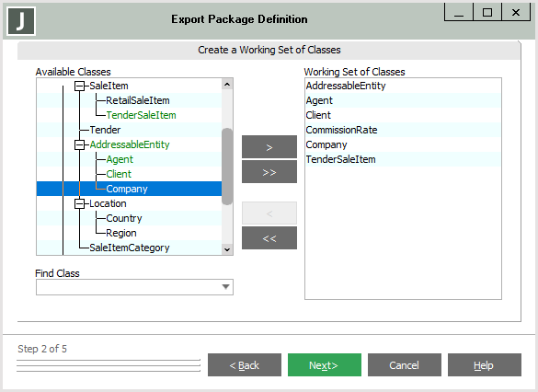Collapse the SaleItem tree node

pos(79,86)
